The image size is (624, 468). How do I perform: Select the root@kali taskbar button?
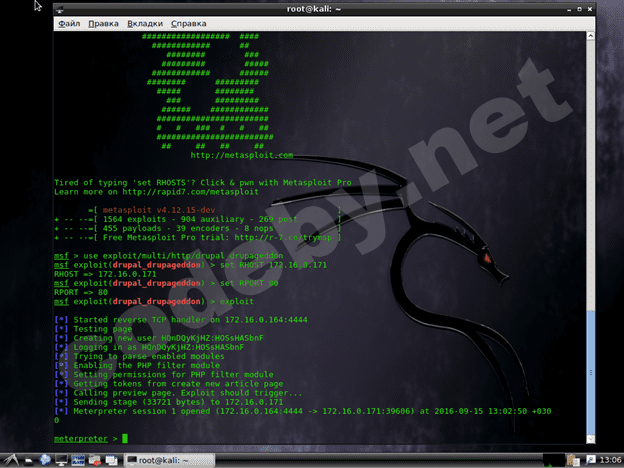tap(169, 460)
